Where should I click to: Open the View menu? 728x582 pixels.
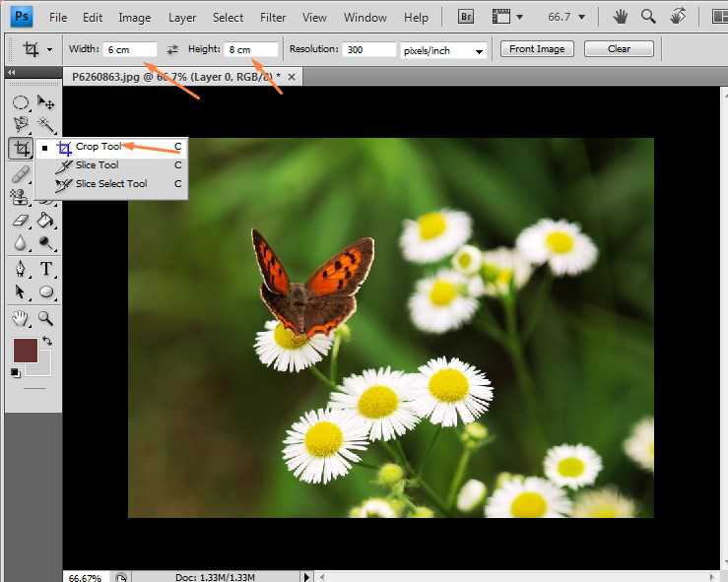[x=314, y=18]
